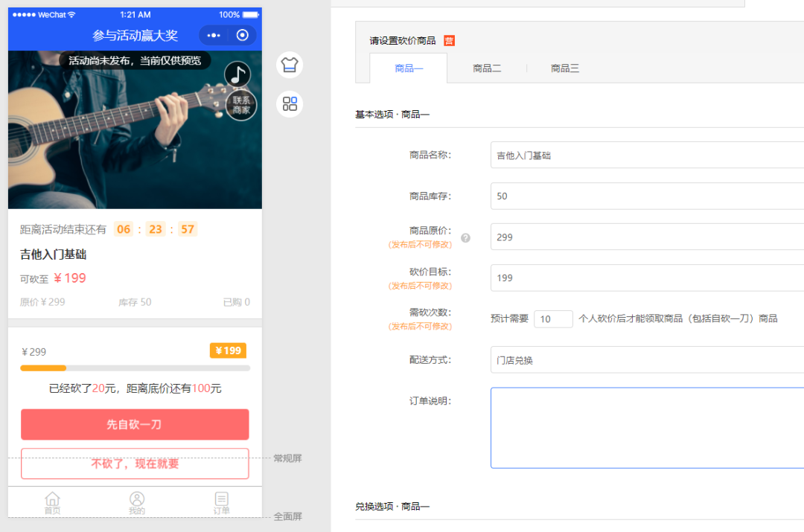Open the 配送方式 dropdown
This screenshot has height=532, width=804.
tap(646, 360)
